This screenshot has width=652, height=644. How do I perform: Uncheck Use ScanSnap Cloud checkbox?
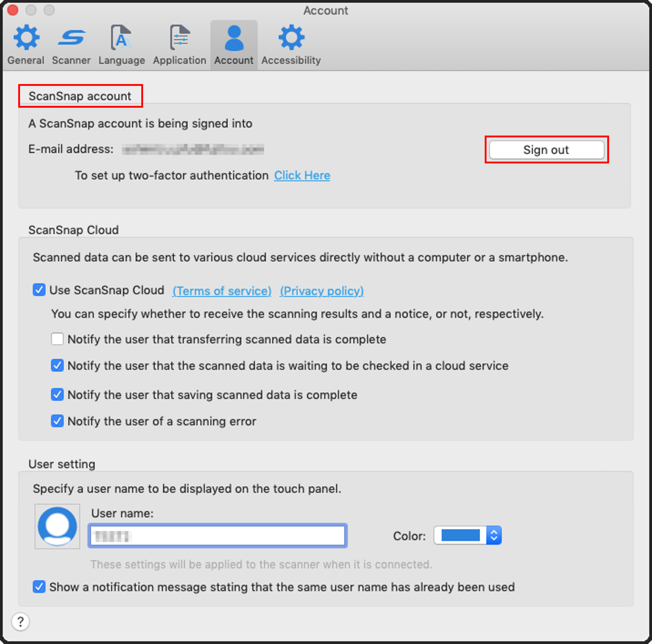39,290
